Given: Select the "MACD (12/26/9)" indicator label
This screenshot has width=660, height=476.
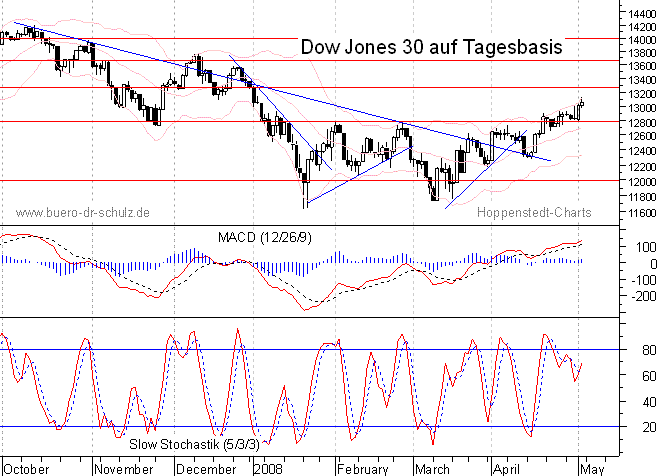Looking at the screenshot, I should [x=265, y=238].
